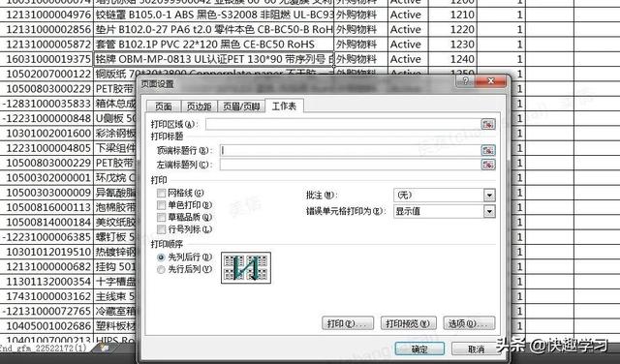620x364 pixels.
Task: Switch to the 页面 tab
Action: (164, 106)
